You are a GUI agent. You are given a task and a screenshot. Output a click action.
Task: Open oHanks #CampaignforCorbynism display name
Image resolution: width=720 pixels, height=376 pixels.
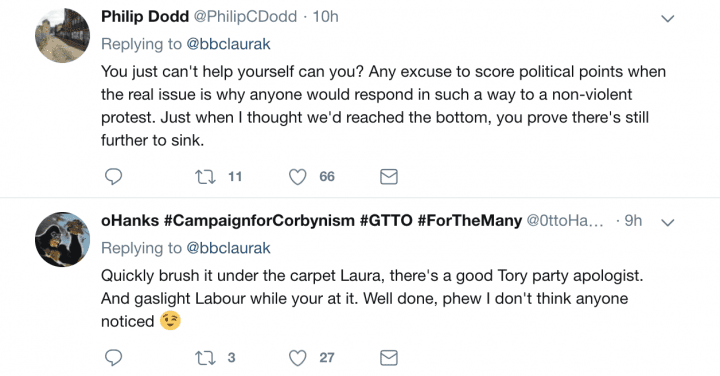(311, 220)
